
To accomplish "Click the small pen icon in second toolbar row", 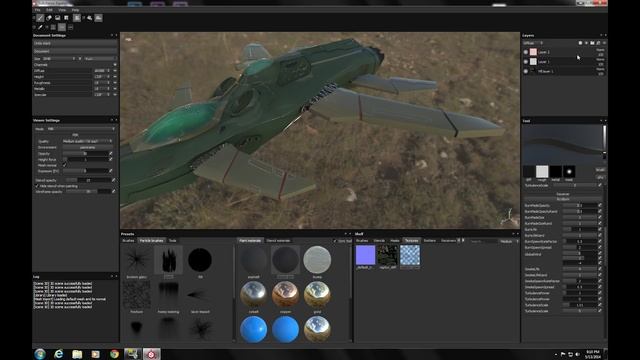I will click(40, 27).
